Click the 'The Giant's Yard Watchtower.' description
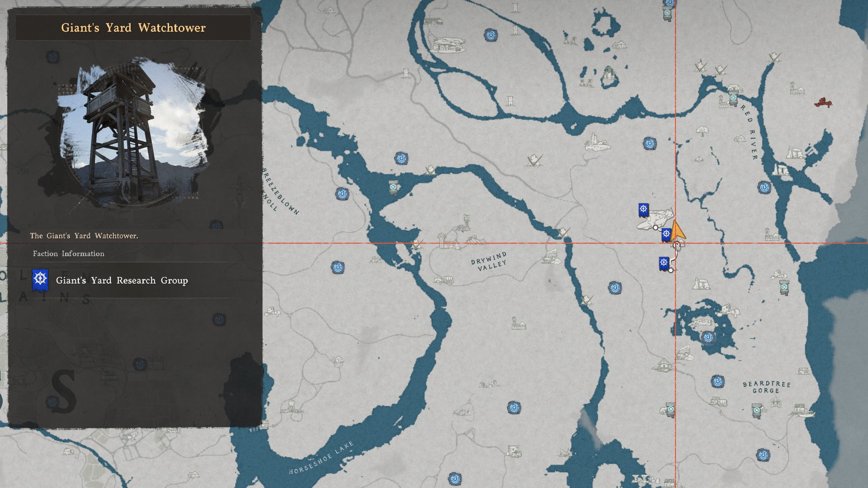Viewport: 868px width, 488px height. (x=84, y=236)
